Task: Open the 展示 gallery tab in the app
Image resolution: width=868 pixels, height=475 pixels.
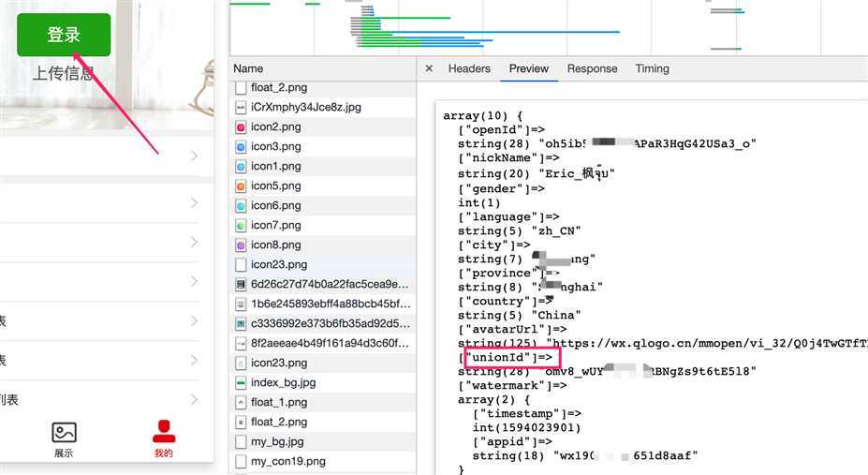Action: click(64, 439)
